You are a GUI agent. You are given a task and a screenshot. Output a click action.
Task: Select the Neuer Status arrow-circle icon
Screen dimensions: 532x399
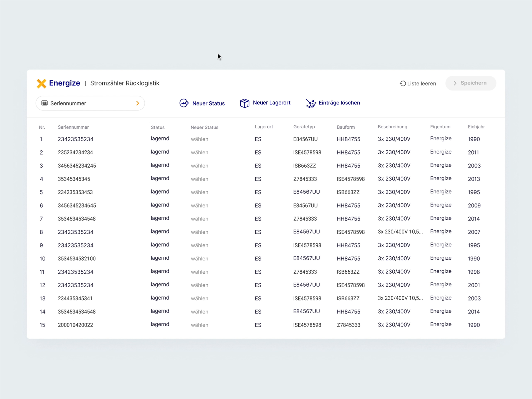pyautogui.click(x=184, y=103)
